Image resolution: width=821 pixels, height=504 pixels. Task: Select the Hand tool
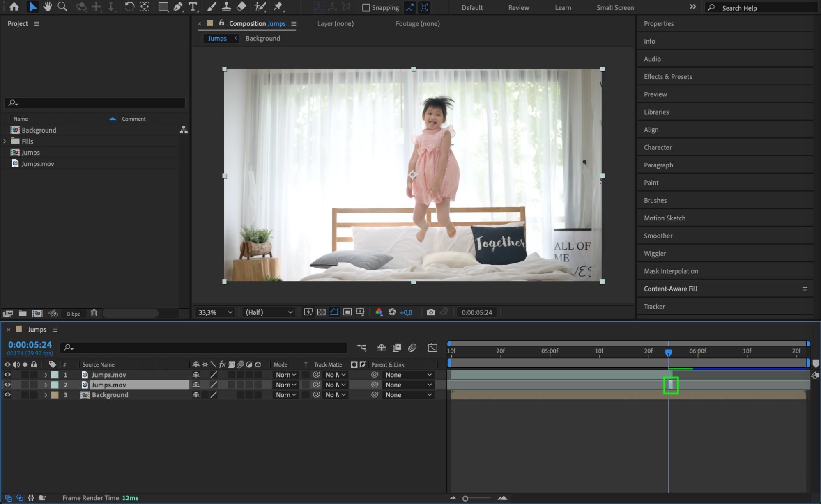click(x=48, y=7)
